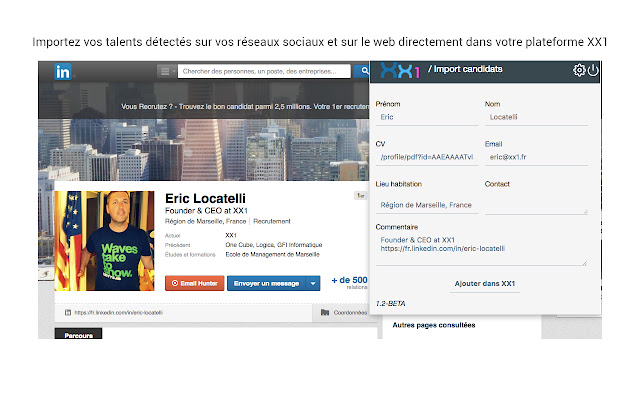Click Envoyer un message button
The height and width of the screenshot is (400, 640).
(x=267, y=283)
